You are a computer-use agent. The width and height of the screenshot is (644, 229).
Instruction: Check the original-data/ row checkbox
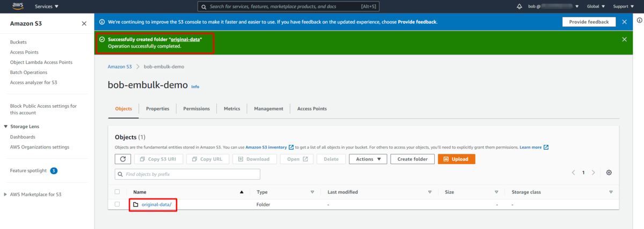[118, 204]
